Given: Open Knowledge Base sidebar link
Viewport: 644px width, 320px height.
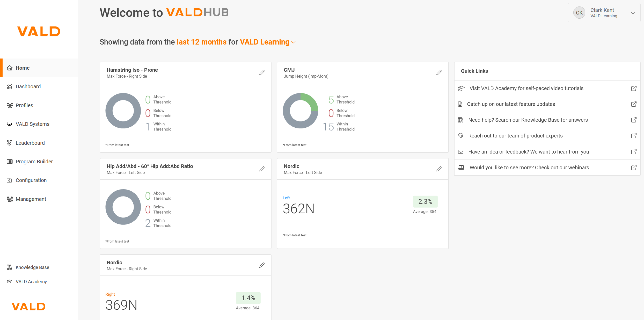Looking at the screenshot, I should [x=32, y=267].
